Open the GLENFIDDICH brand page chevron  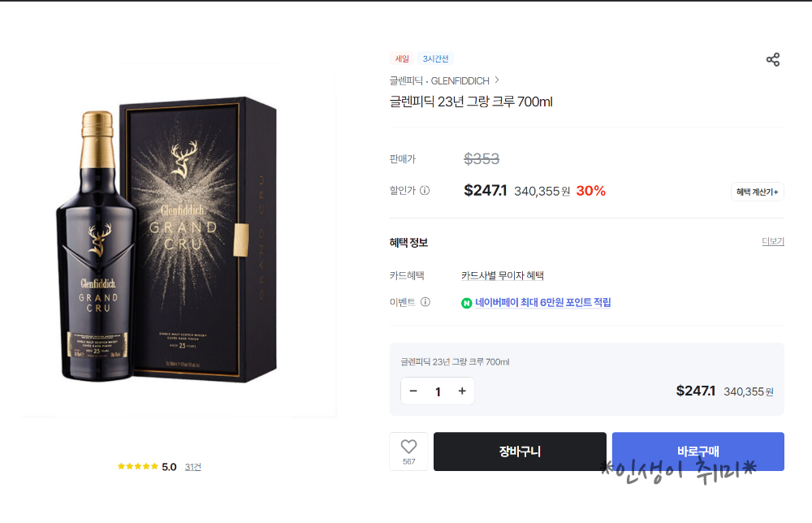497,80
